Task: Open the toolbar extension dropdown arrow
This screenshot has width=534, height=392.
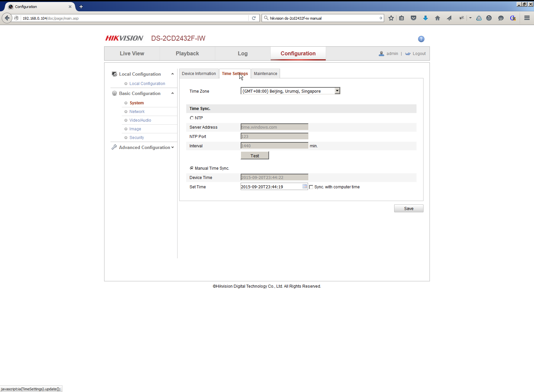Action: click(470, 18)
